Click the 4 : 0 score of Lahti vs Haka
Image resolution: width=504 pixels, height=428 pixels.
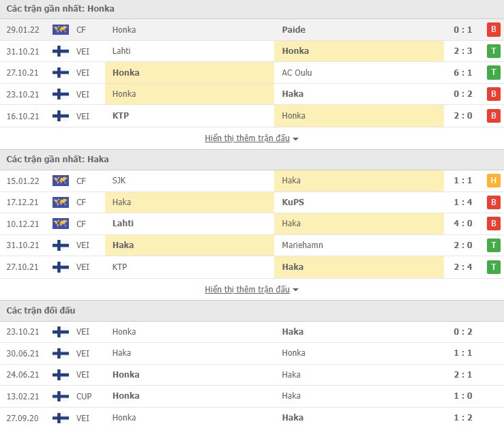462,224
